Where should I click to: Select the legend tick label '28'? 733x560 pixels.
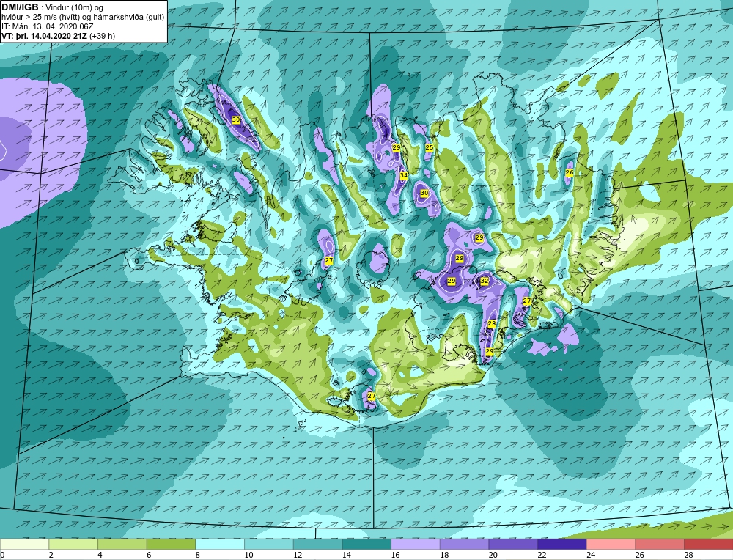(688, 555)
